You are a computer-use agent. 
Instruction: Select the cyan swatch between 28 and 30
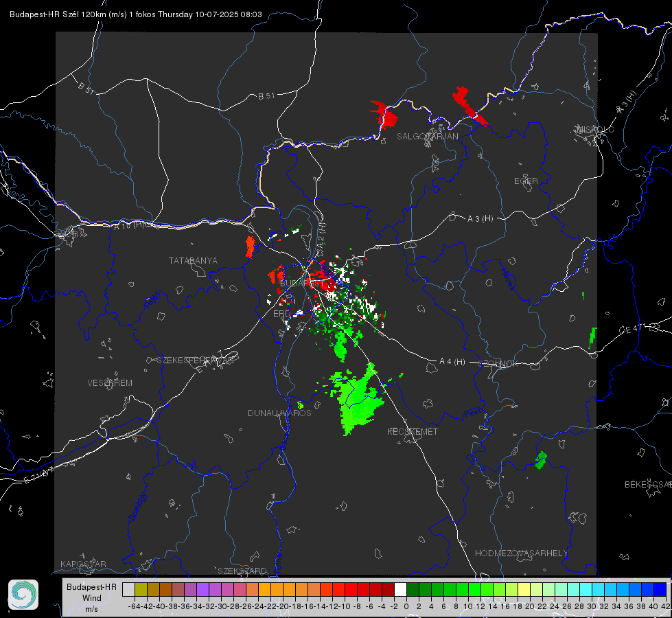[586, 589]
